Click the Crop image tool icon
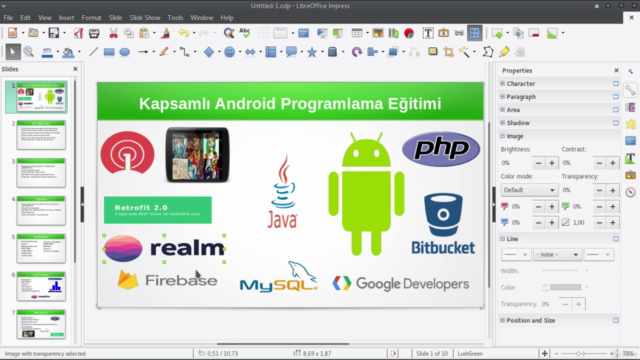 [449, 52]
